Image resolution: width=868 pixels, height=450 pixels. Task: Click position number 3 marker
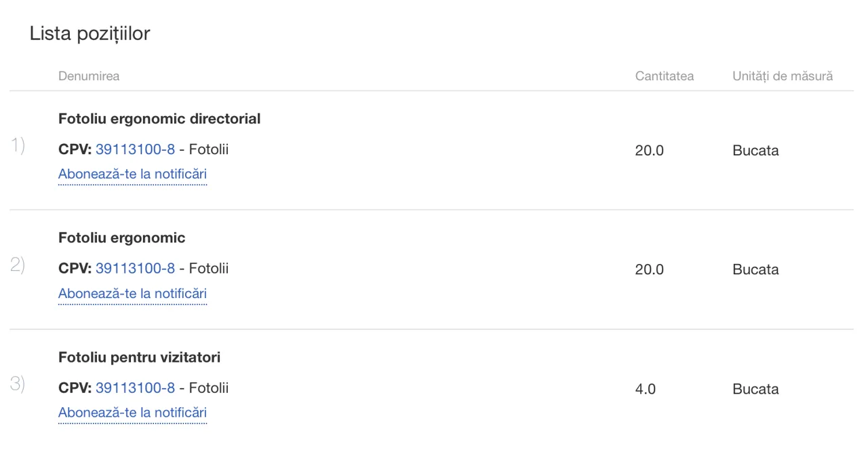point(18,384)
